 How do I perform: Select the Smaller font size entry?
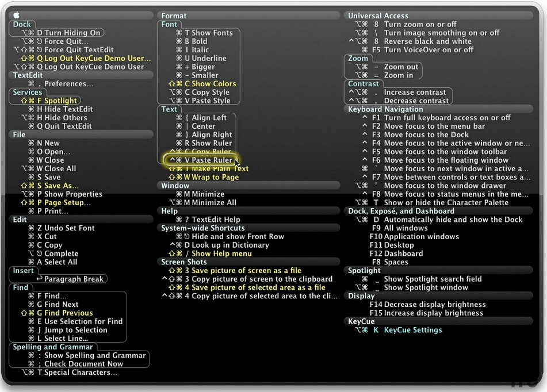point(197,75)
